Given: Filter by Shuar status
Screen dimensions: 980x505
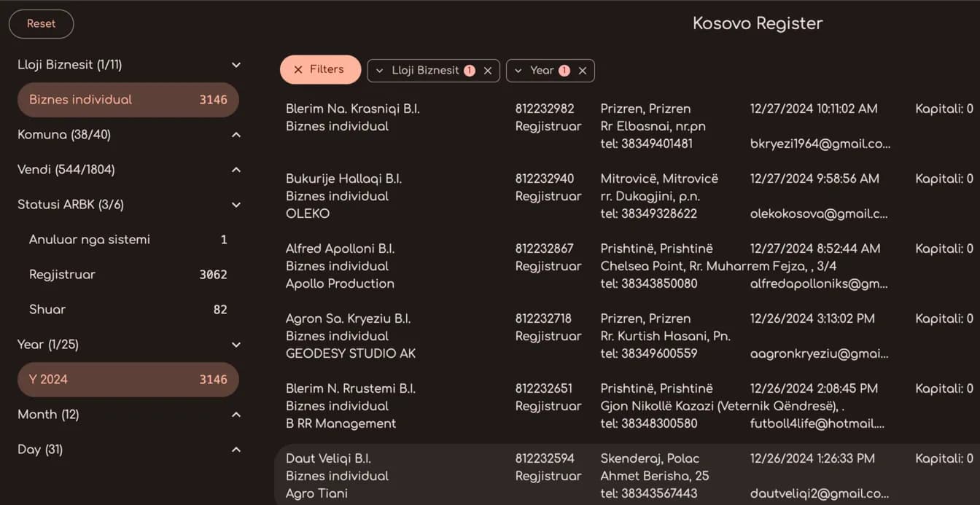Looking at the screenshot, I should [128, 310].
